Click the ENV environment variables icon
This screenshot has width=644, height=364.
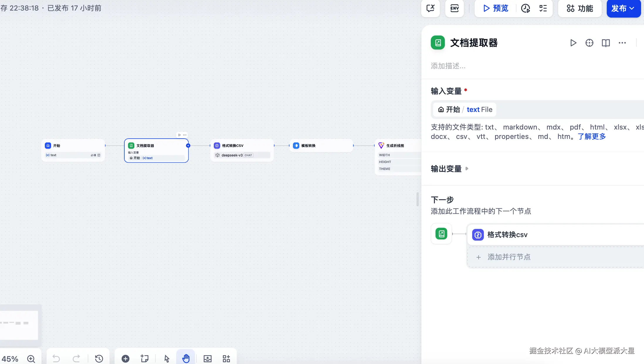[454, 8]
